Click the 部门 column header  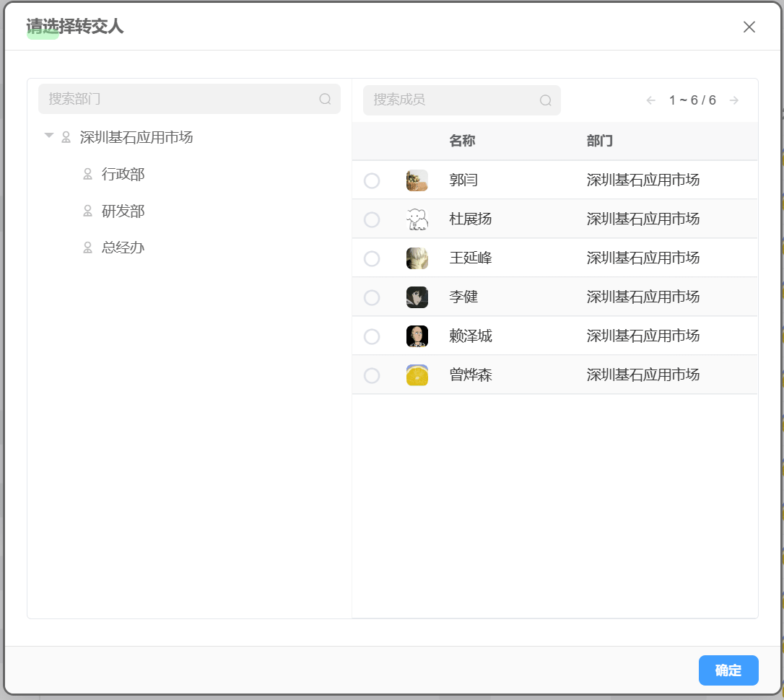tap(600, 141)
